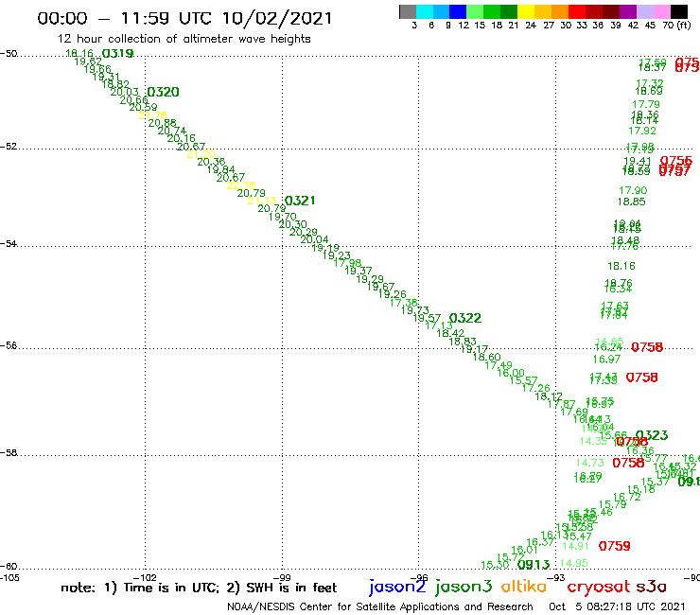Click the black legend swatch above 70 ft
Image resolution: width=700 pixels, height=615 pixels.
pyautogui.click(x=678, y=11)
